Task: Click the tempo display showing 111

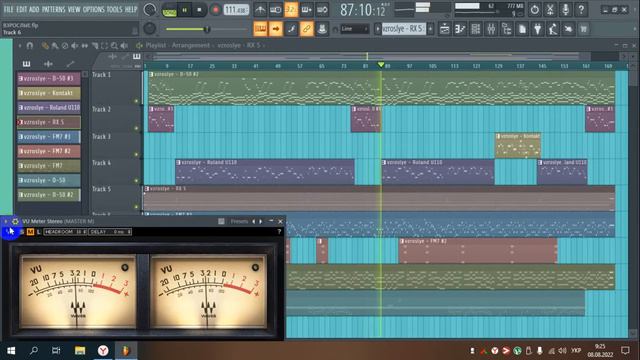Action: pyautogui.click(x=236, y=10)
